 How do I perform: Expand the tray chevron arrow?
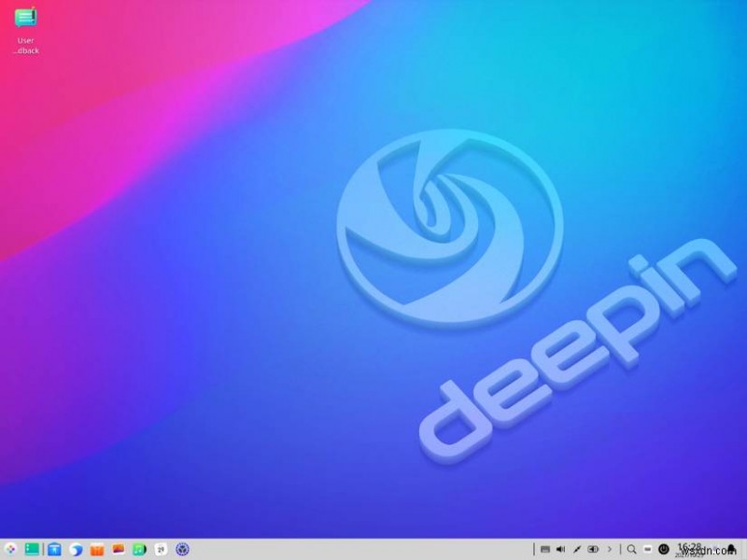[610, 549]
